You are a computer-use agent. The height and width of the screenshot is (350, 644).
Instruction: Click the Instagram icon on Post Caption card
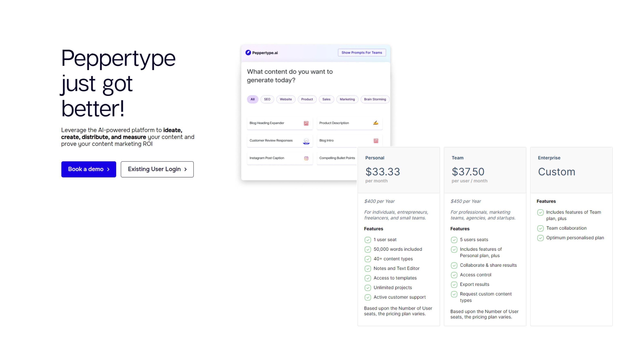(x=306, y=158)
